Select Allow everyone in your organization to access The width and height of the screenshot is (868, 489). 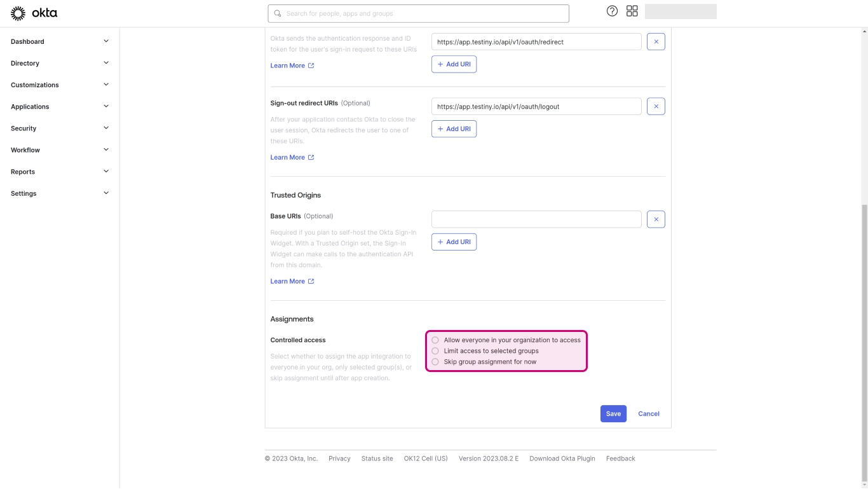coord(435,340)
